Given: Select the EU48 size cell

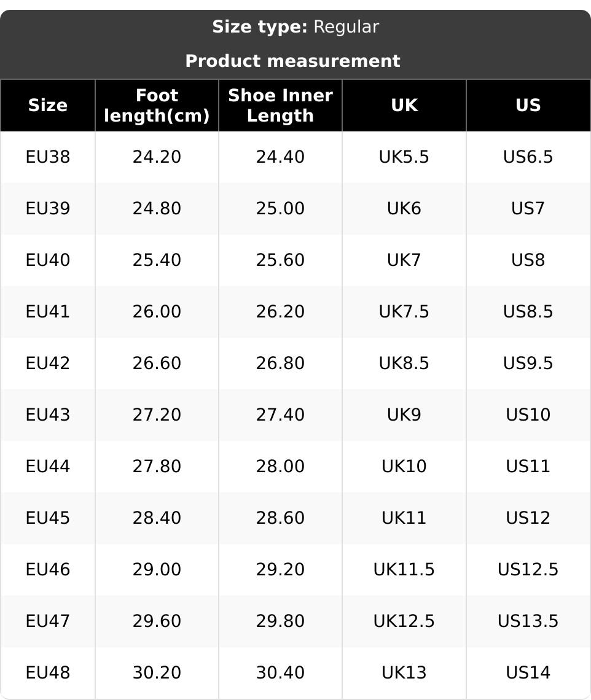Looking at the screenshot, I should (x=48, y=673).
